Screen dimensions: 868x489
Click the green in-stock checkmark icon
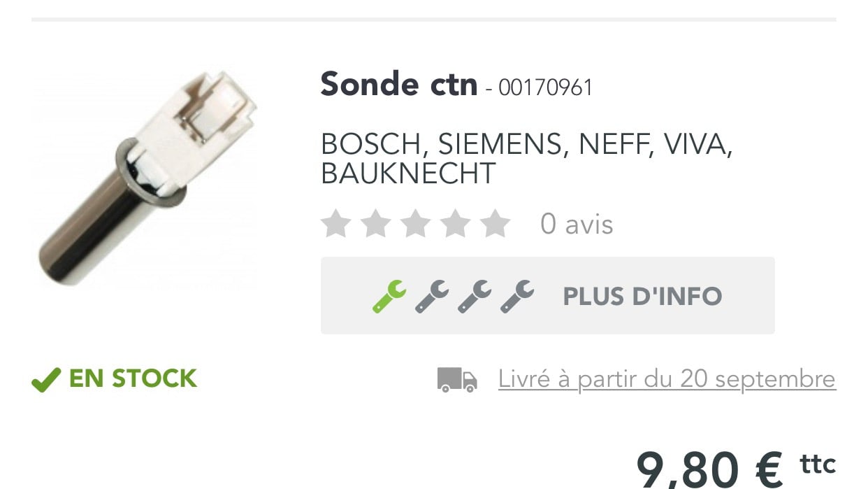[46, 380]
